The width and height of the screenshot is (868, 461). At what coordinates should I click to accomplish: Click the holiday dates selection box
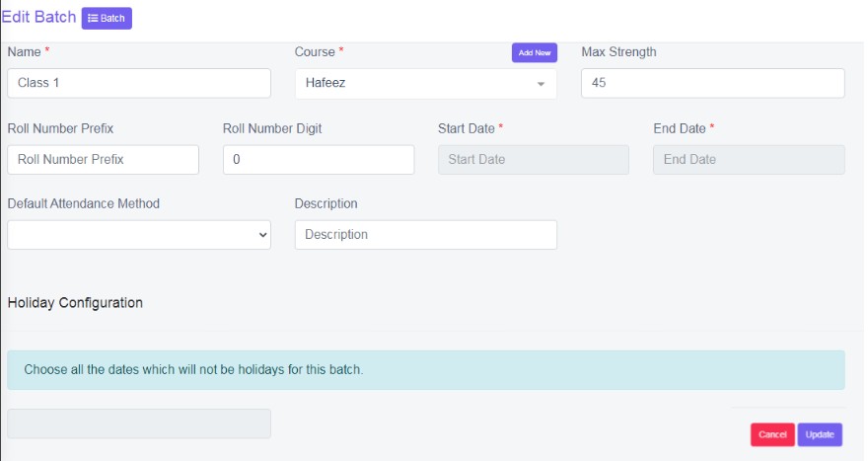[139, 423]
